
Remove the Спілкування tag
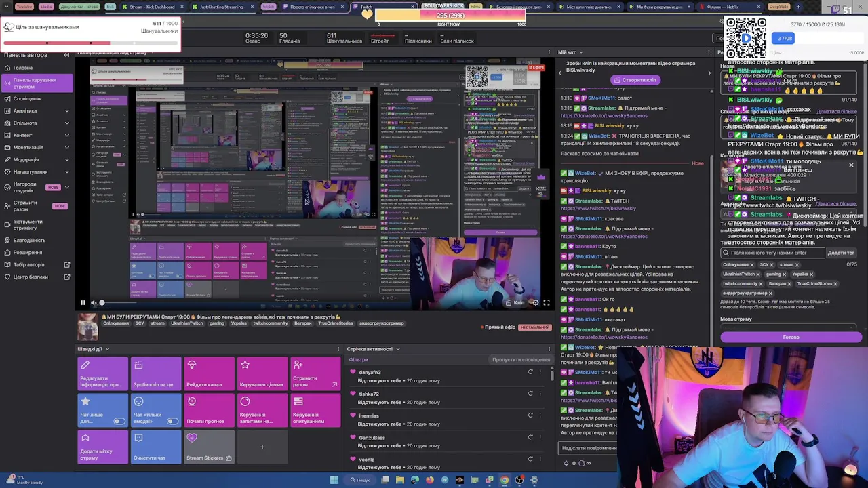coord(752,265)
